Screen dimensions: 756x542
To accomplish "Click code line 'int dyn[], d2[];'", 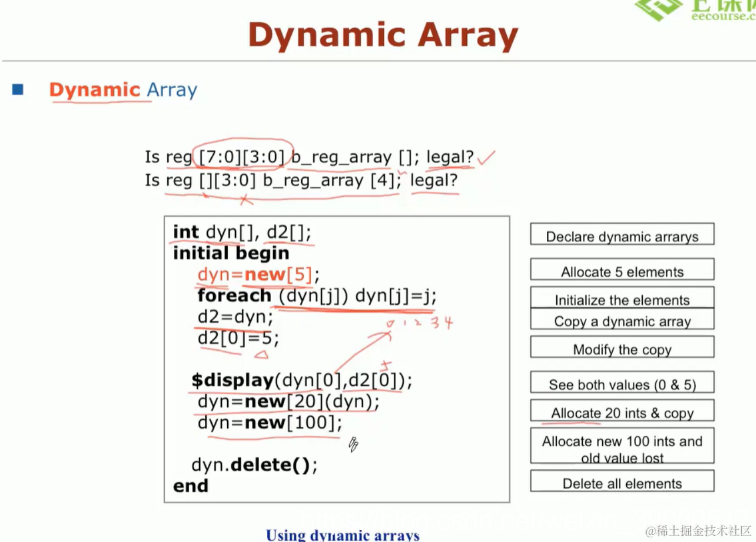I will click(x=242, y=232).
